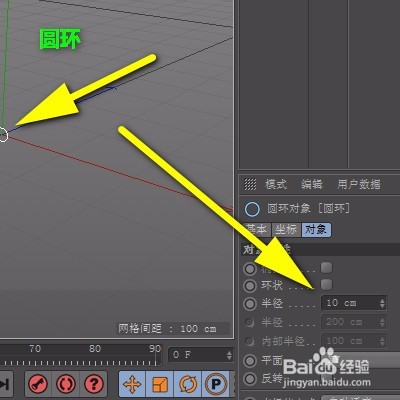
Task: Click frame 90 on the timeline ruler
Action: click(155, 349)
